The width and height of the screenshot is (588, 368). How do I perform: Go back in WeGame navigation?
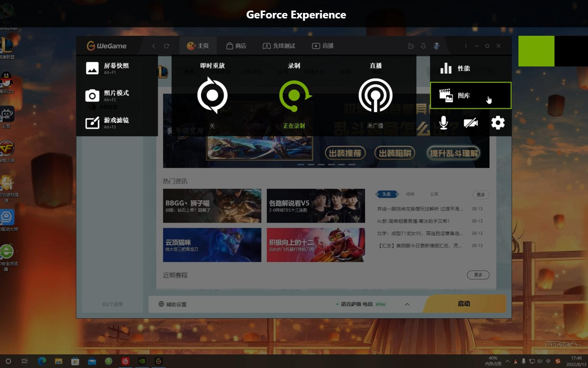(154, 46)
